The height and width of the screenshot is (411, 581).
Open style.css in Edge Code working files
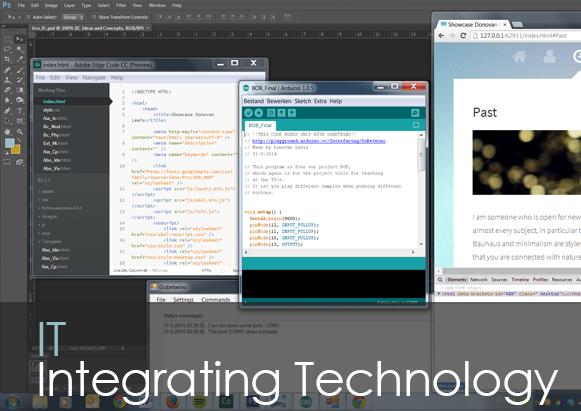[51, 110]
